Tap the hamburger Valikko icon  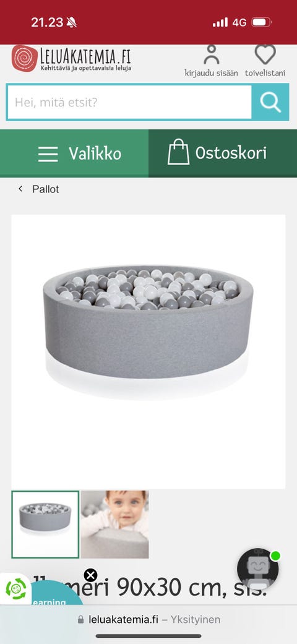(48, 153)
